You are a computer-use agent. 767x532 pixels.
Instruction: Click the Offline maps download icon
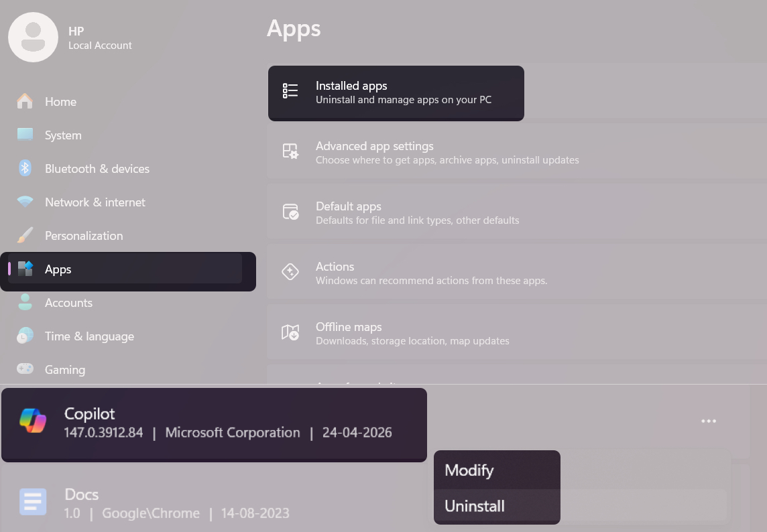[290, 332]
